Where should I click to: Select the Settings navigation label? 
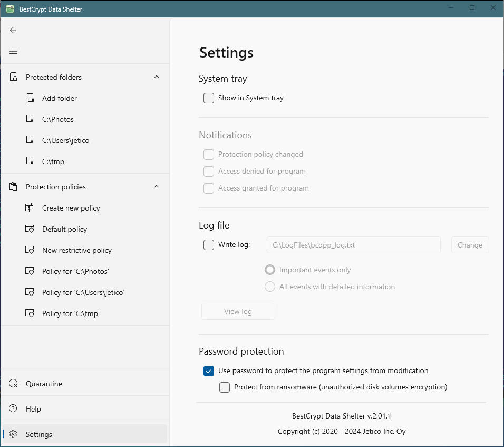(x=38, y=434)
